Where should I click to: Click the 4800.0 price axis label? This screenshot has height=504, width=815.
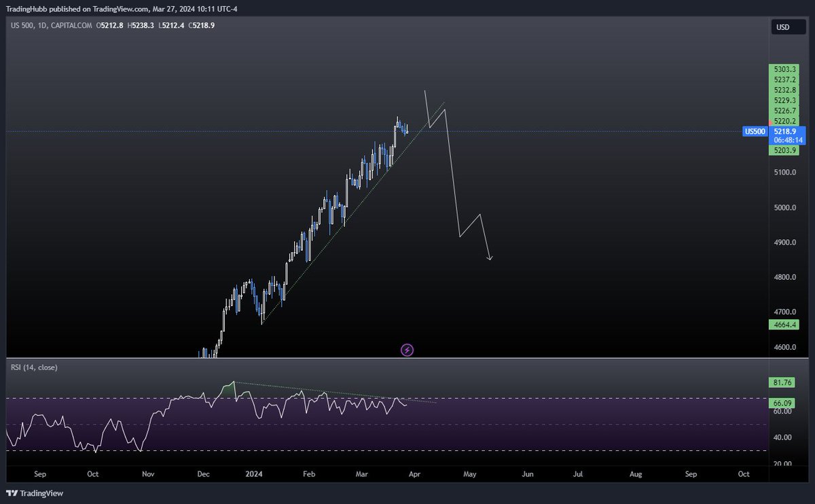click(785, 277)
